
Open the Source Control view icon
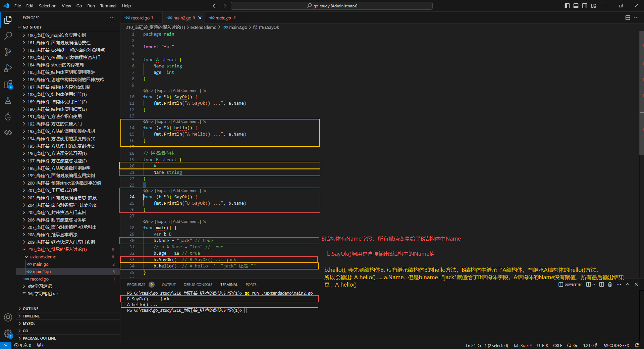[8, 52]
